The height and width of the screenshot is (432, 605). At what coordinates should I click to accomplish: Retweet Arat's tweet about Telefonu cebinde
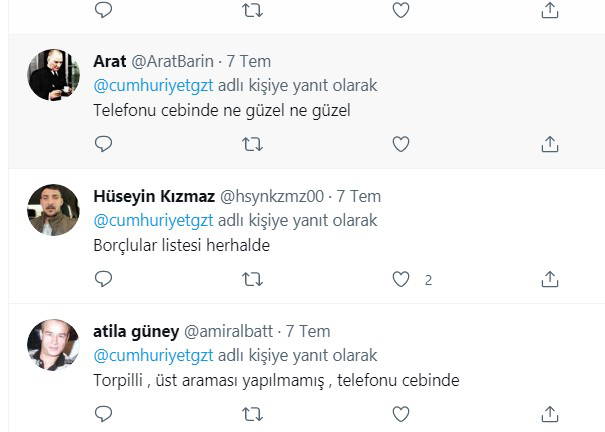(252, 144)
